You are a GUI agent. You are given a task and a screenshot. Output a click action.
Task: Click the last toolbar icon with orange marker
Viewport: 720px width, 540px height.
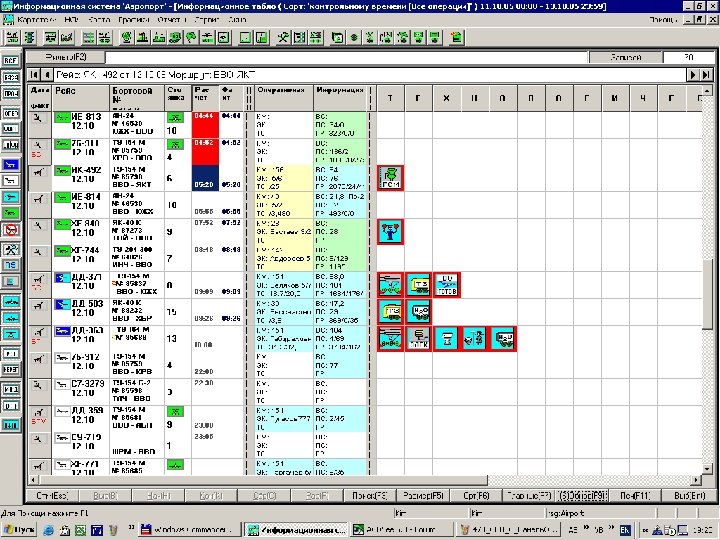(x=456, y=37)
